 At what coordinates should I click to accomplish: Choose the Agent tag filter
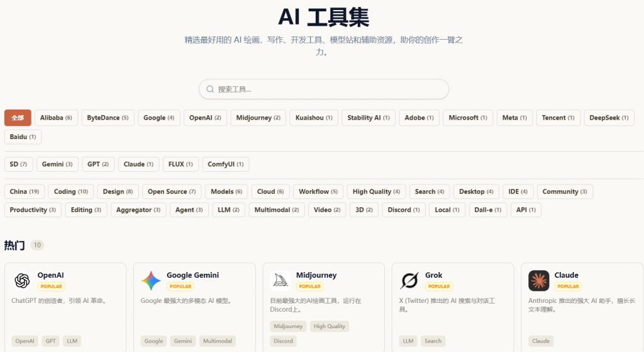[189, 210]
